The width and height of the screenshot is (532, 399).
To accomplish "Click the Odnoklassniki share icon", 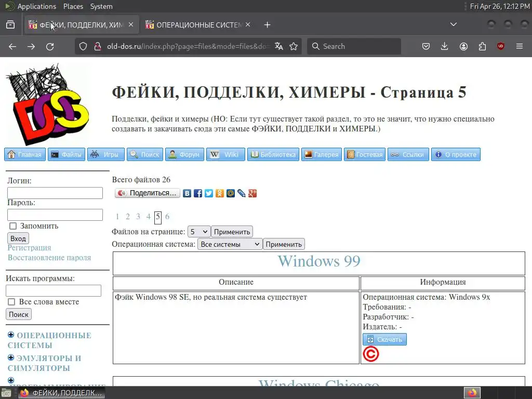I will (x=220, y=193).
